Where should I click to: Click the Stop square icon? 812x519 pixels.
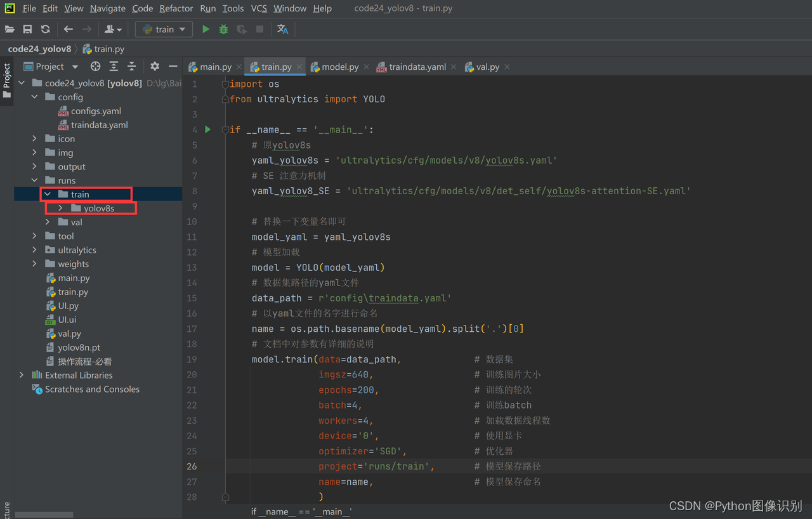259,29
